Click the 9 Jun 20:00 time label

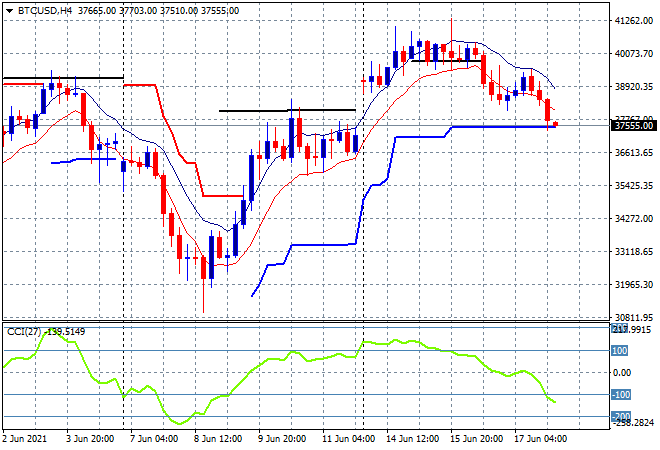282,439
